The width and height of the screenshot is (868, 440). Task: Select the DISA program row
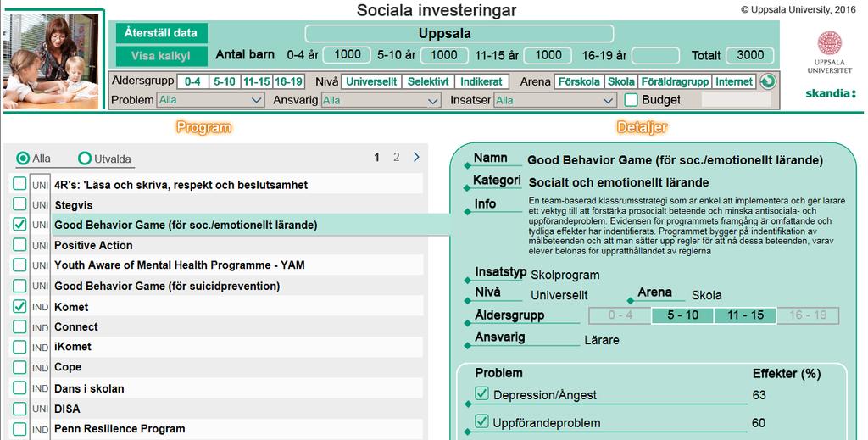(x=238, y=409)
